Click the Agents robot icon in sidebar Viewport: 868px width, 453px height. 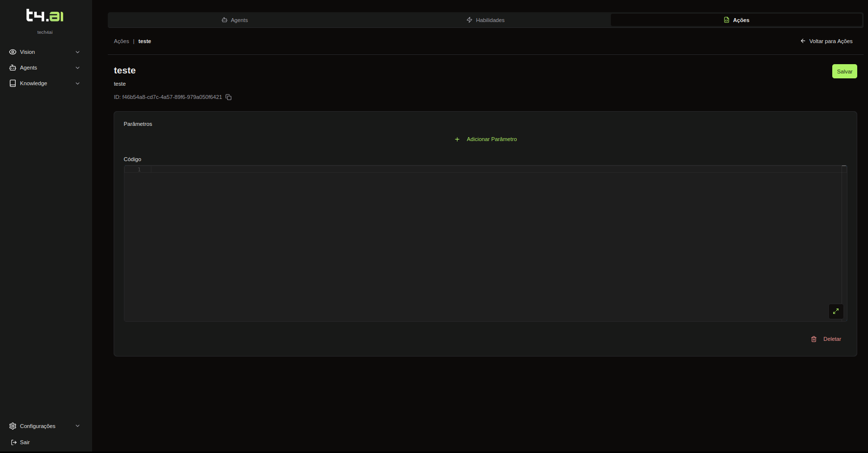click(x=13, y=68)
